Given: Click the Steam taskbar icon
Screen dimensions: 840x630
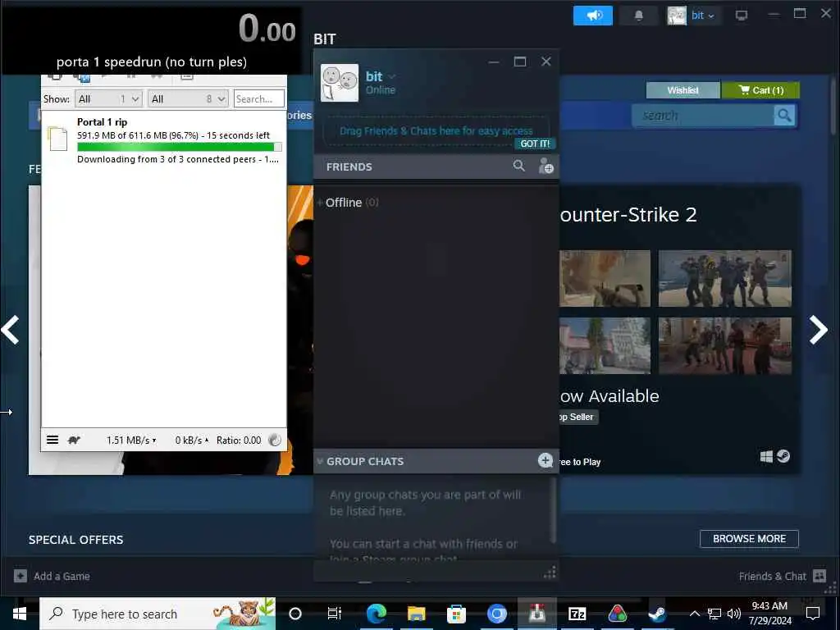Looking at the screenshot, I should (x=657, y=614).
